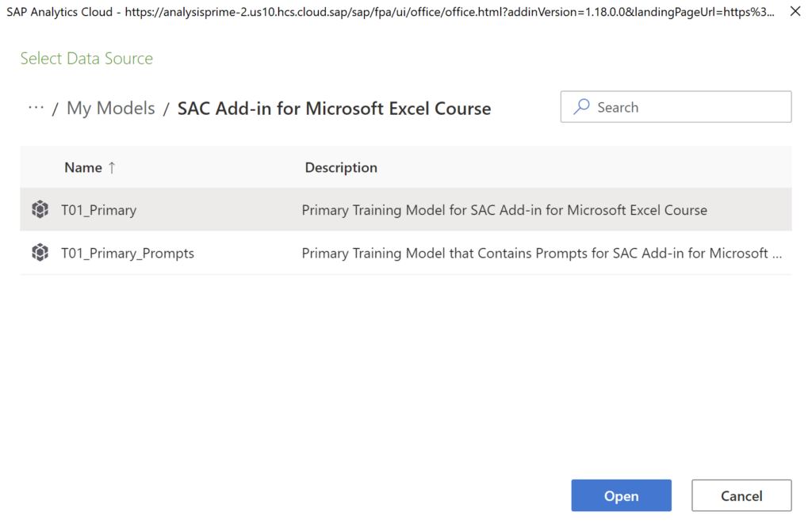Expand the breadcrumb ellipsis for parent folders

click(36, 108)
